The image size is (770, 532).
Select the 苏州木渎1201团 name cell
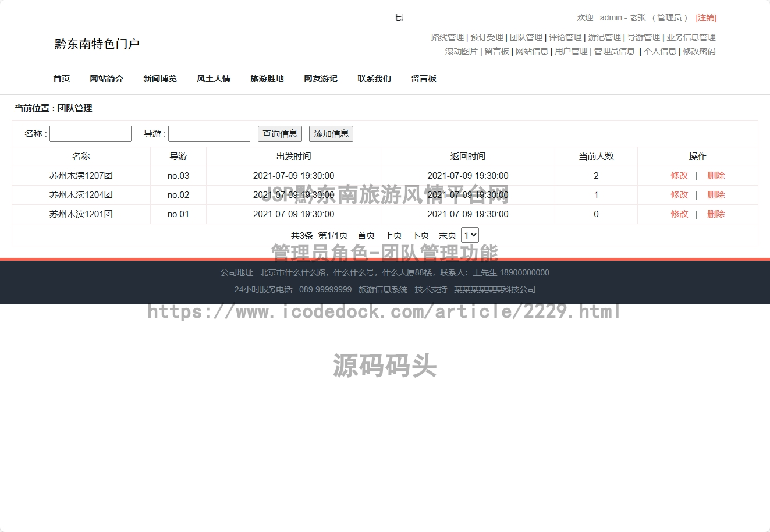tap(81, 214)
